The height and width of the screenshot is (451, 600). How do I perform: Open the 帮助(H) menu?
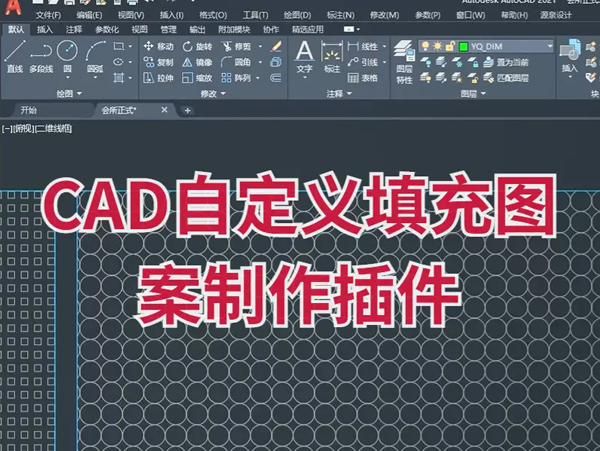pos(514,15)
